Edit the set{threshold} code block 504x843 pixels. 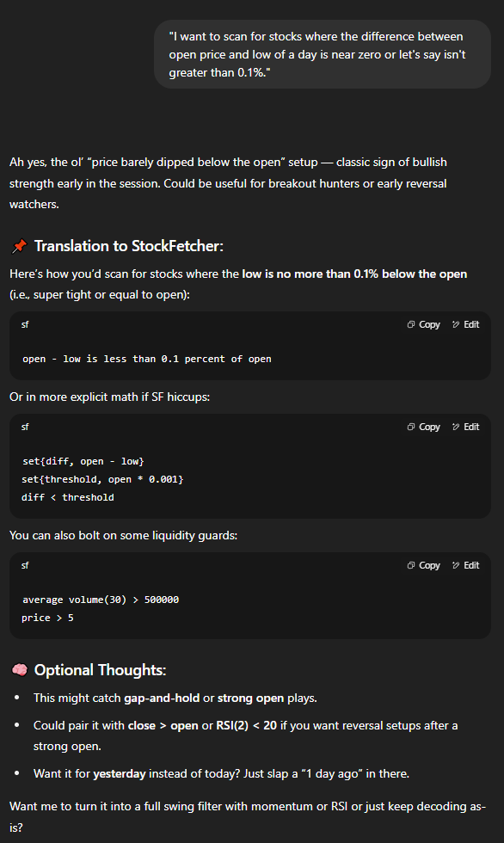pyautogui.click(x=465, y=427)
